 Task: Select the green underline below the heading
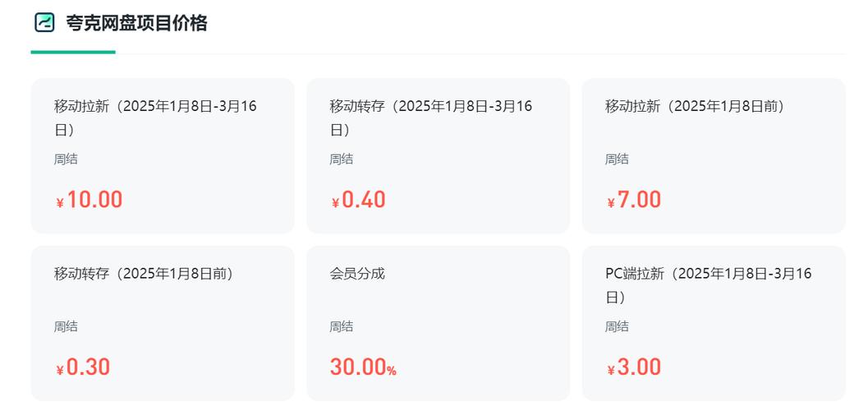tap(73, 52)
